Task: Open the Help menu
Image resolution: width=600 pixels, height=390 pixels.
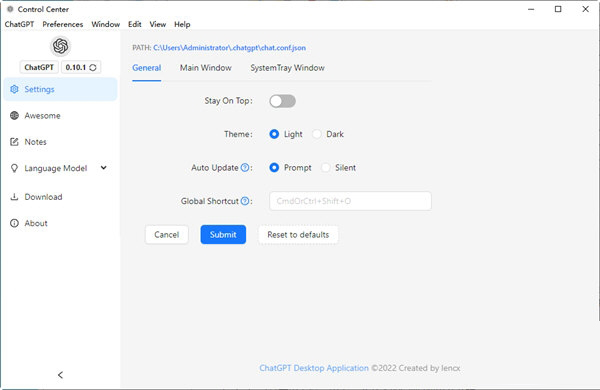Action: tap(182, 24)
